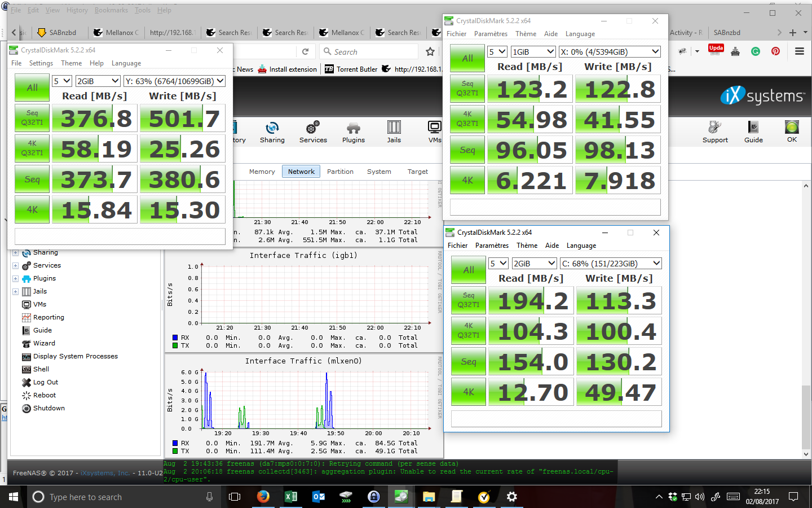Image resolution: width=812 pixels, height=508 pixels.
Task: Open the Plugins toolbar icon
Action: pos(354,132)
